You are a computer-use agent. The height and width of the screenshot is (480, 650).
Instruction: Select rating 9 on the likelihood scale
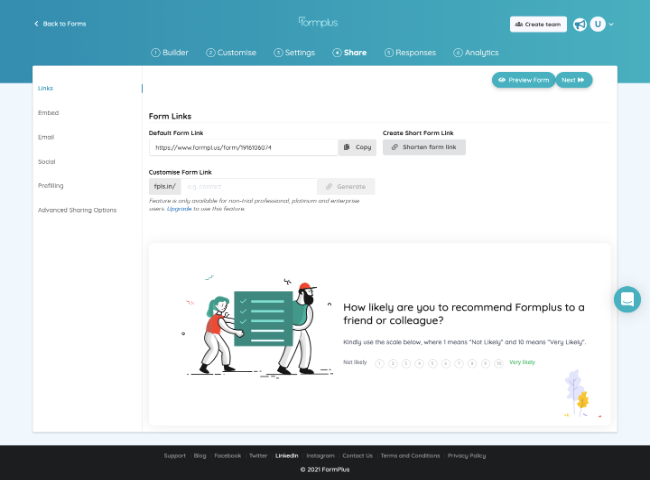click(485, 364)
